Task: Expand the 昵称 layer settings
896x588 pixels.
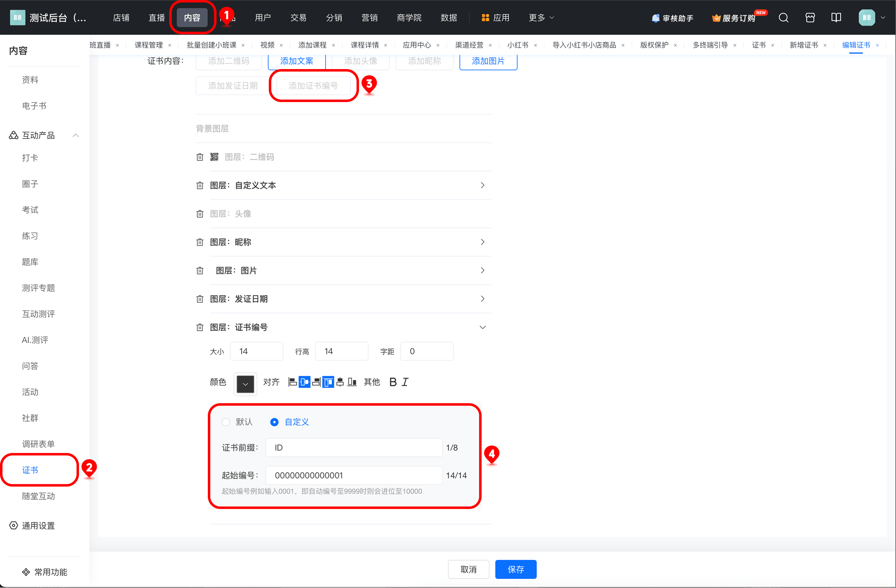Action: coord(482,242)
